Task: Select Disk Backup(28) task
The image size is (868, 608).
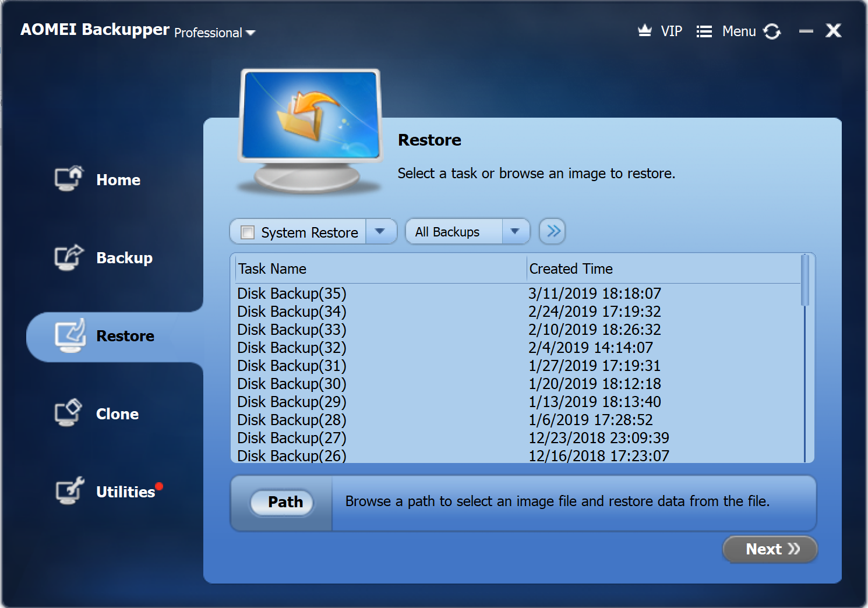Action: pos(292,420)
